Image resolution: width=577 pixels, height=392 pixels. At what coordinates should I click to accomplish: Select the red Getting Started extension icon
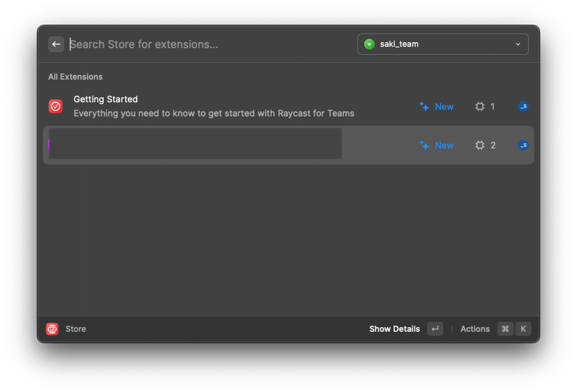[x=56, y=106]
